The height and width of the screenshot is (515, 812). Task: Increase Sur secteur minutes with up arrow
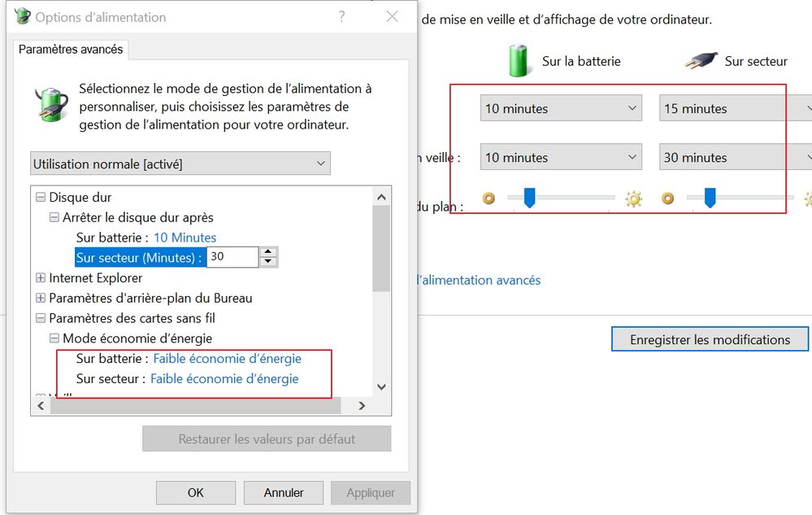tap(269, 252)
